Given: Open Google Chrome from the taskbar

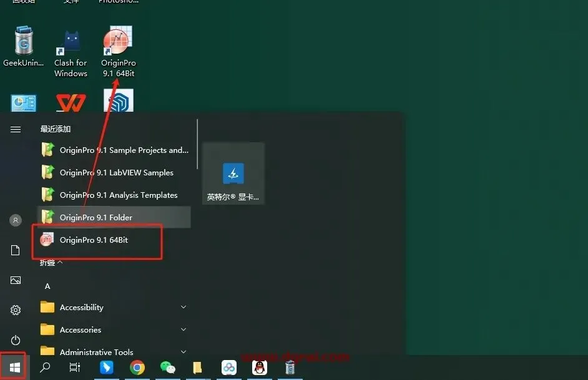Looking at the screenshot, I should pyautogui.click(x=137, y=368).
